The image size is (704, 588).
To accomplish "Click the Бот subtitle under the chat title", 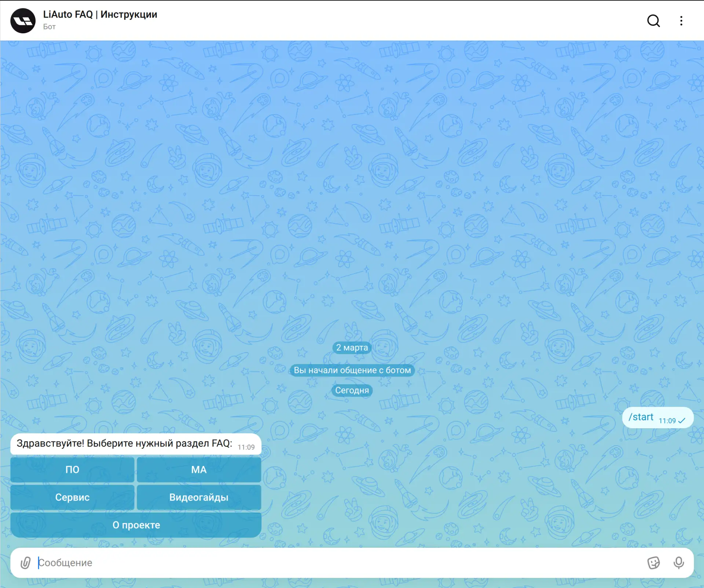I will point(49,27).
